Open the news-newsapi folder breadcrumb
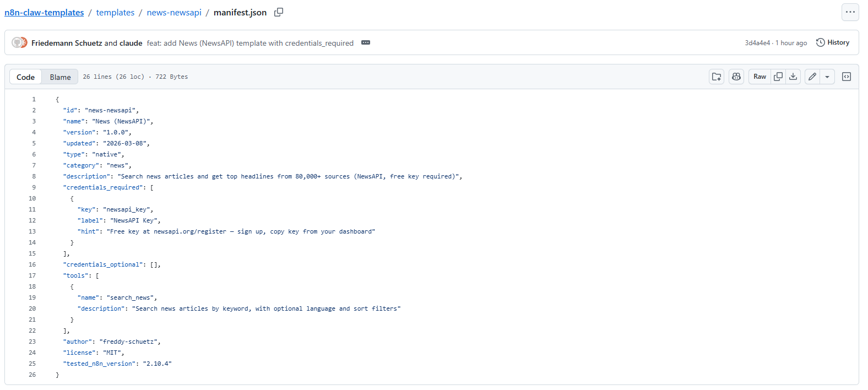The image size is (868, 390). (174, 13)
